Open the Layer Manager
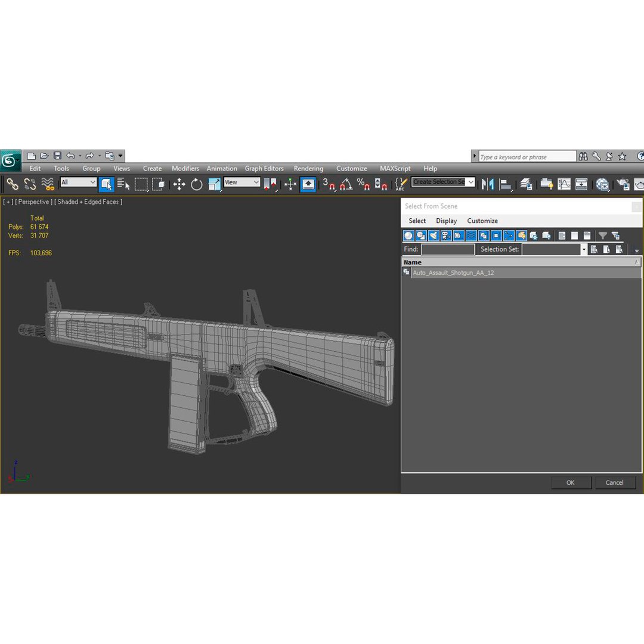 [x=526, y=184]
